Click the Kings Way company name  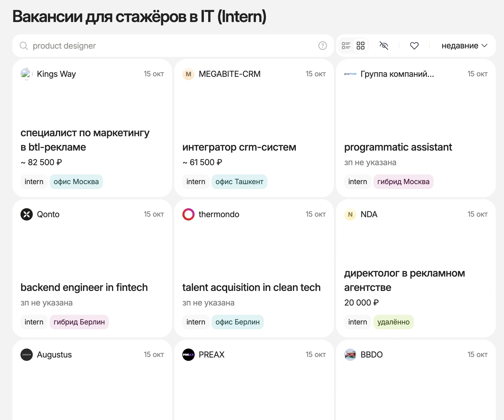tap(56, 74)
